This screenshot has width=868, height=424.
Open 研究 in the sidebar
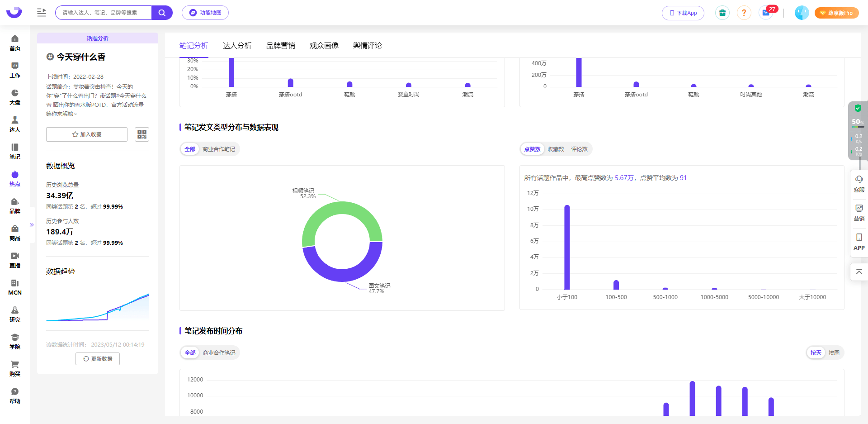[x=15, y=314]
